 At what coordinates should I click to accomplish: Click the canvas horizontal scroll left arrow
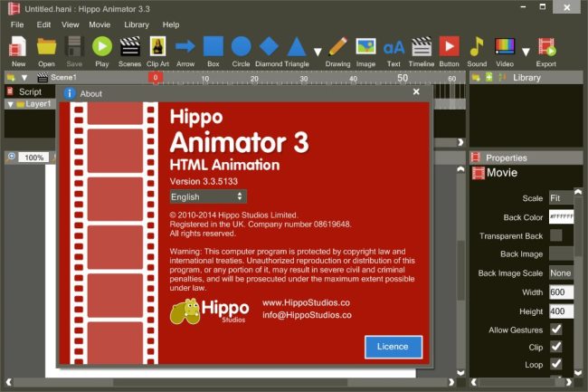coord(9,382)
